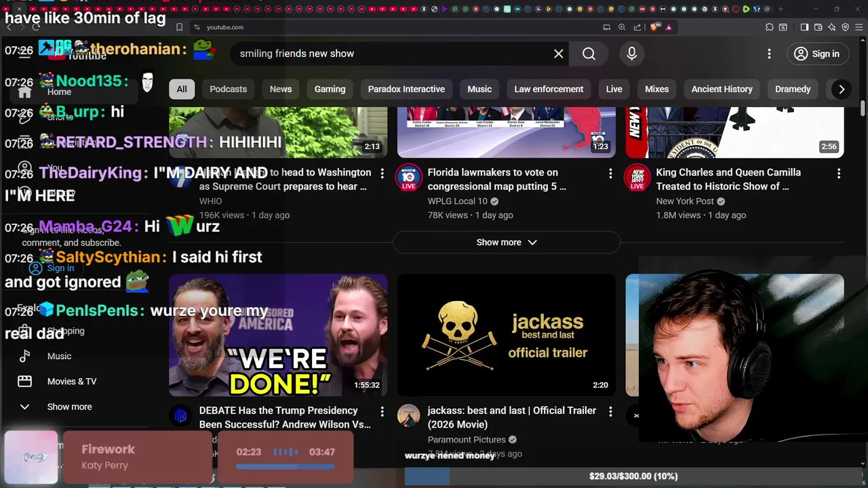Open DEBATE Trump Presidency video title
The image size is (868, 488).
click(x=285, y=418)
